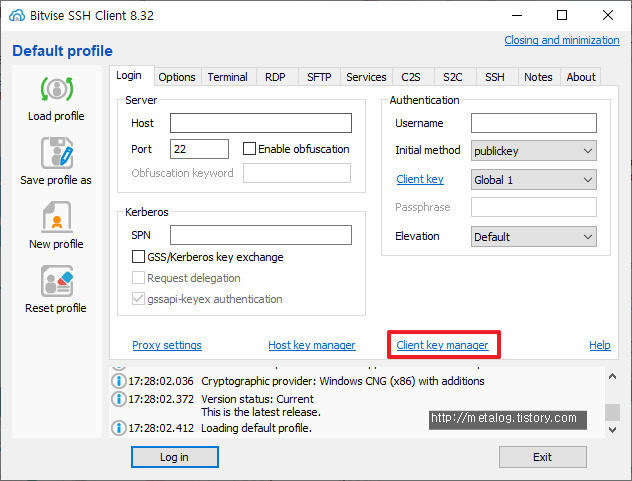Toggle gssapi-keyex authentication checkbox
The height and width of the screenshot is (481, 632).
[x=138, y=299]
